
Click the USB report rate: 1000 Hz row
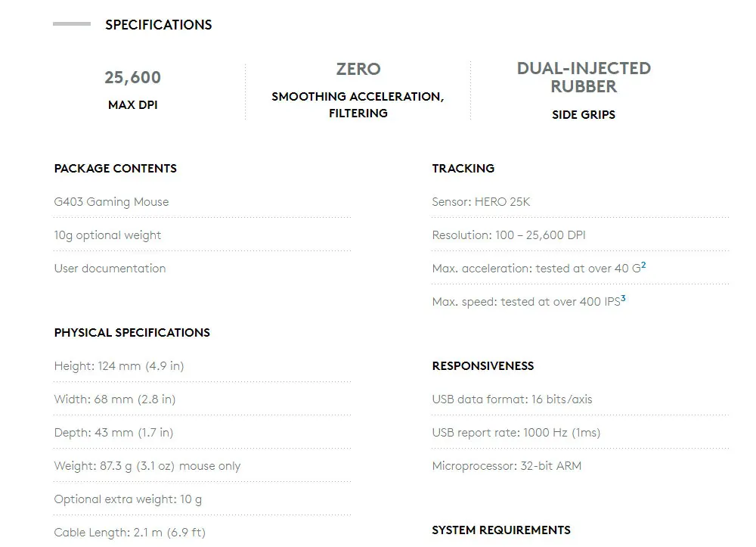click(x=516, y=433)
